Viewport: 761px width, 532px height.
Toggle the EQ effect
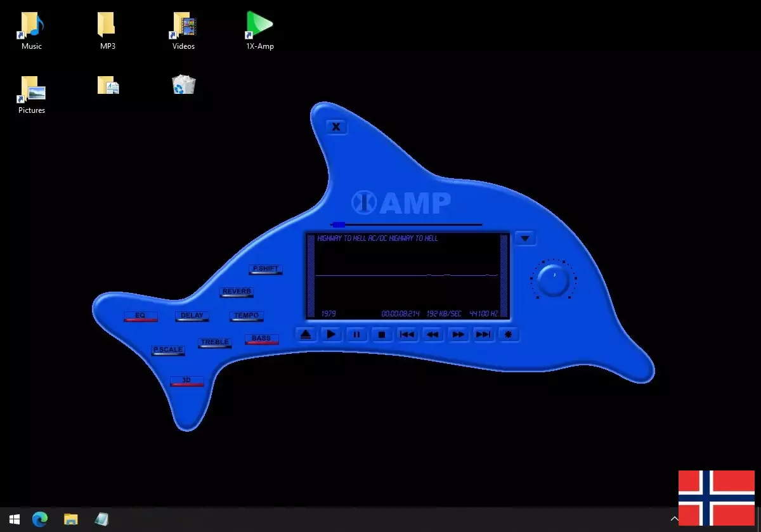[x=141, y=316]
